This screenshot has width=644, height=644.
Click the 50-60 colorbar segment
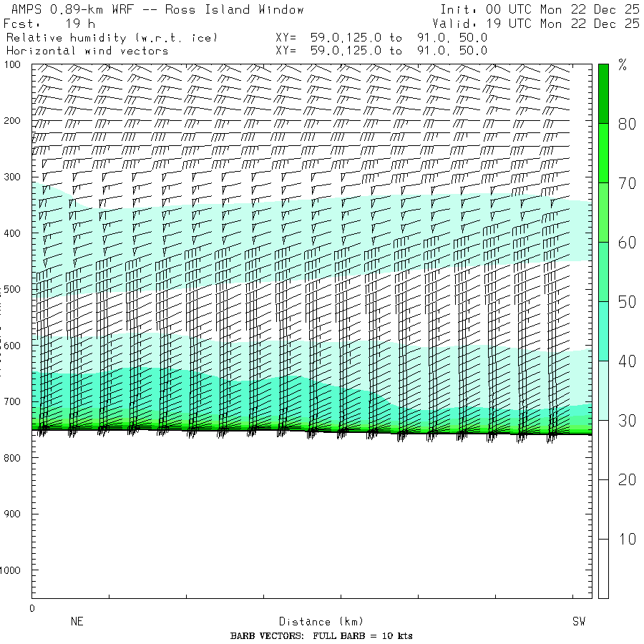tap(603, 272)
